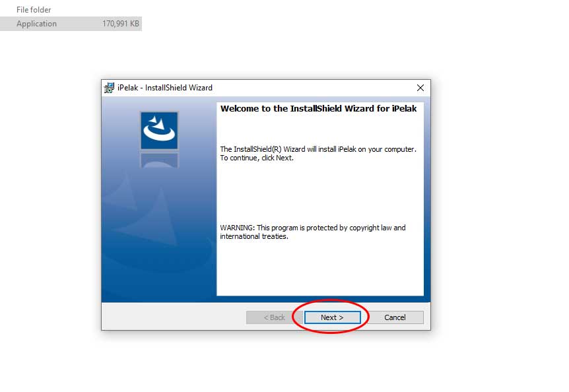Click the empty white area of the welcome panel
Screen dimensions: 569x392
click(x=319, y=192)
